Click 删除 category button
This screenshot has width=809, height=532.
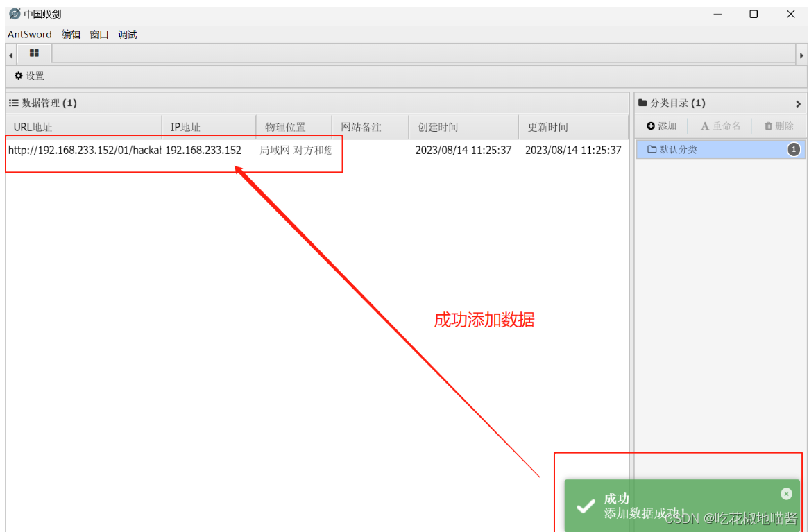click(x=779, y=126)
